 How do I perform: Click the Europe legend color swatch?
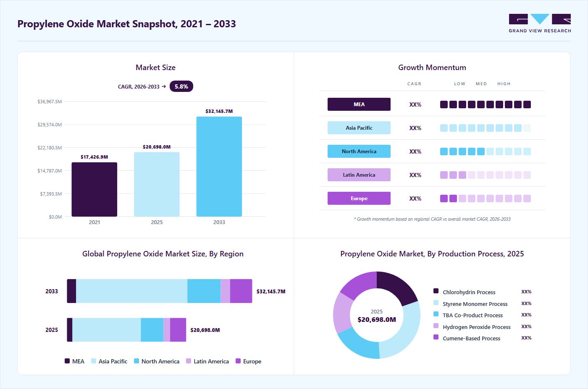238,361
